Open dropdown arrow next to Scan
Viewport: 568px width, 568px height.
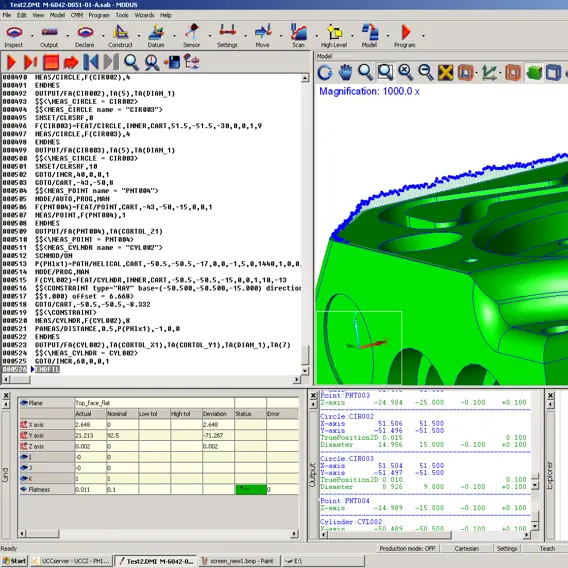[316, 36]
